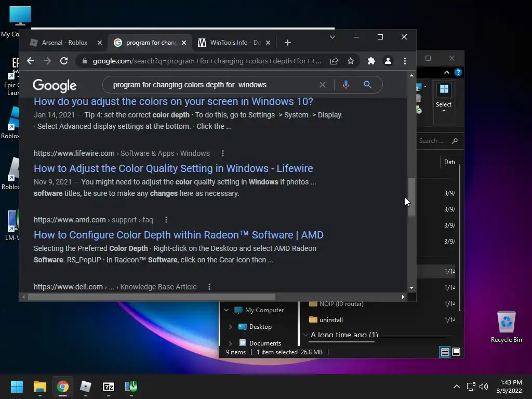Click the Google logo
Viewport: 532px width, 399px height.
[x=55, y=86]
